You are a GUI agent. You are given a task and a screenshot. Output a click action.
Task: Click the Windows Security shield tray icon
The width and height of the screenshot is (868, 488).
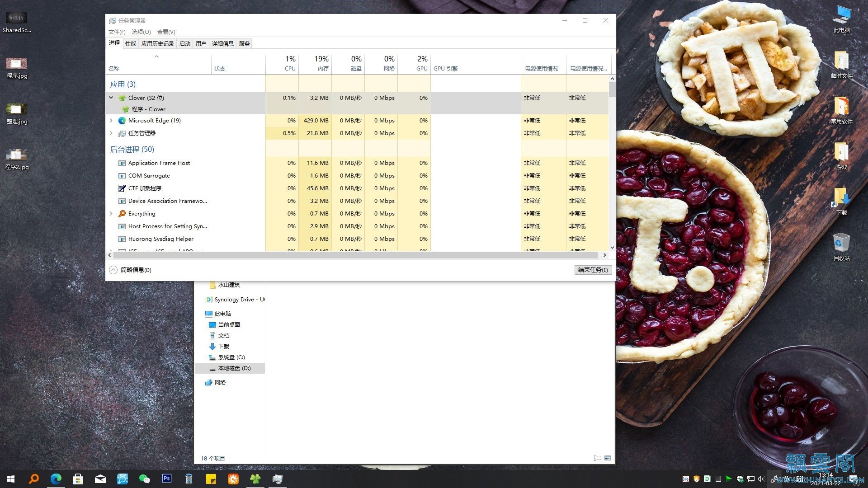click(740, 479)
